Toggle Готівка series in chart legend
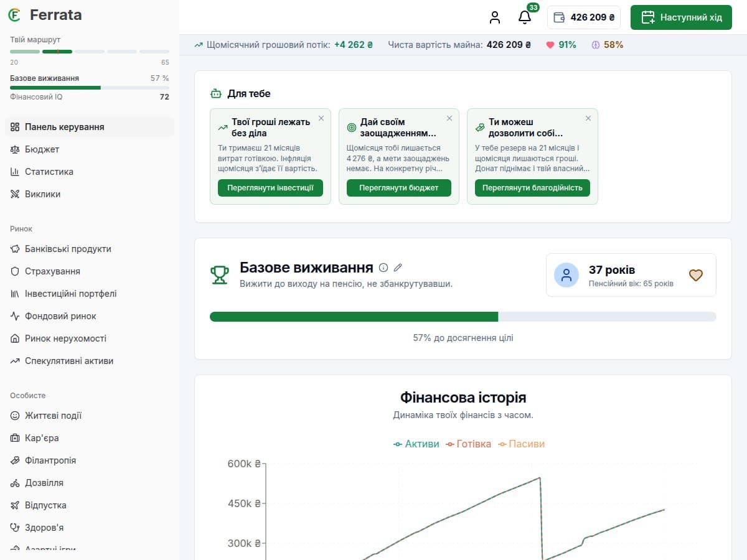This screenshot has width=747, height=560. pos(468,444)
